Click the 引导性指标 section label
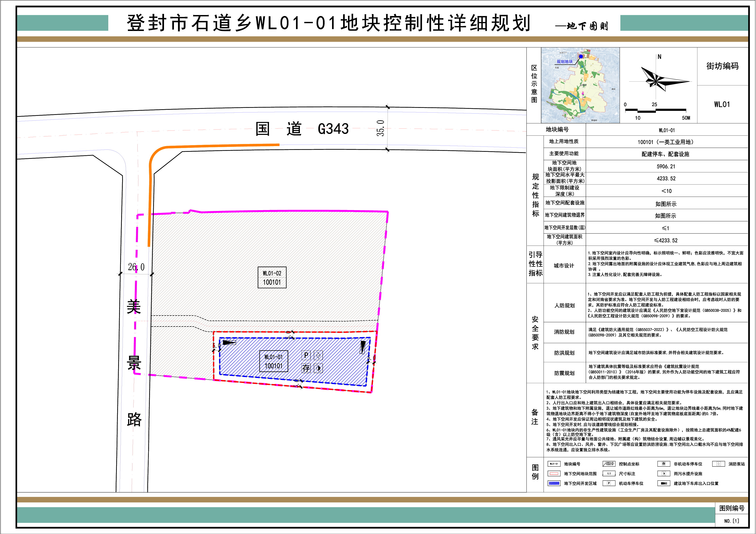Viewport: 756px width, 534px height. pyautogui.click(x=535, y=264)
